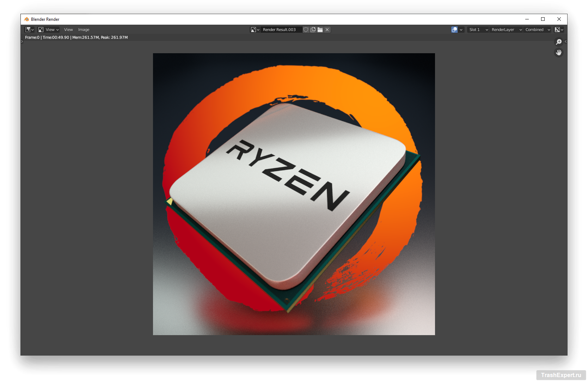Screen dimensions: 588x382
Task: Click the pan hand gizmo
Action: click(x=559, y=53)
